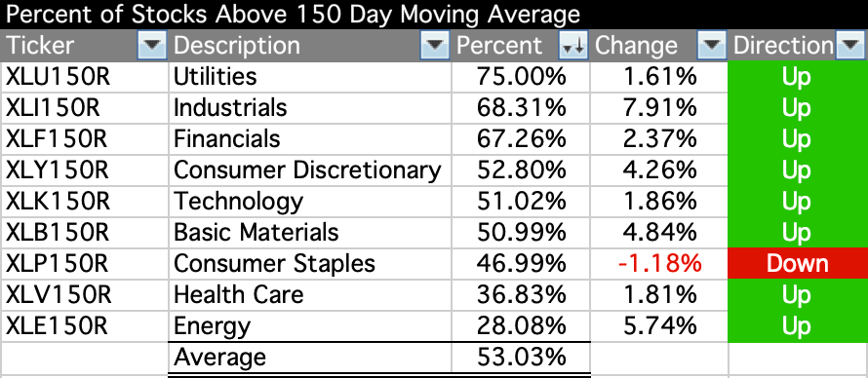Select the Basic Materials 50.99% cell
868x378 pixels.
pyautogui.click(x=521, y=232)
